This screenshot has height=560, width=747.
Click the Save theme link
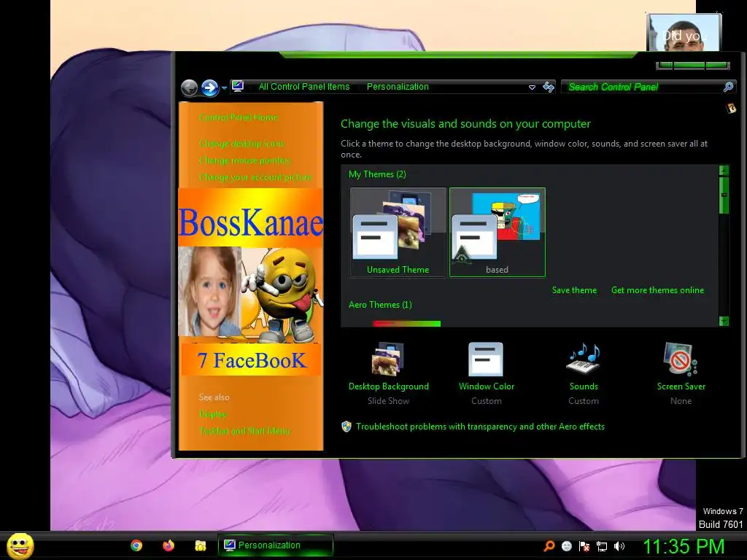(574, 290)
